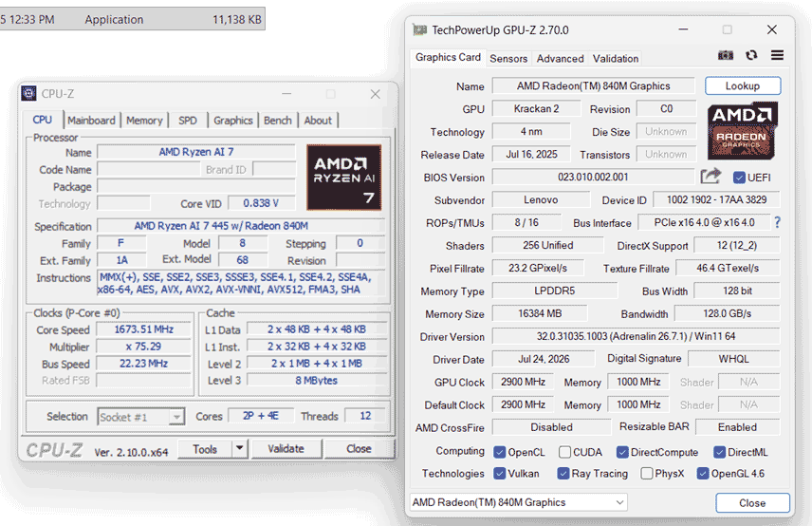Open the About tab in CPU-Z
The height and width of the screenshot is (526, 812).
tap(318, 121)
